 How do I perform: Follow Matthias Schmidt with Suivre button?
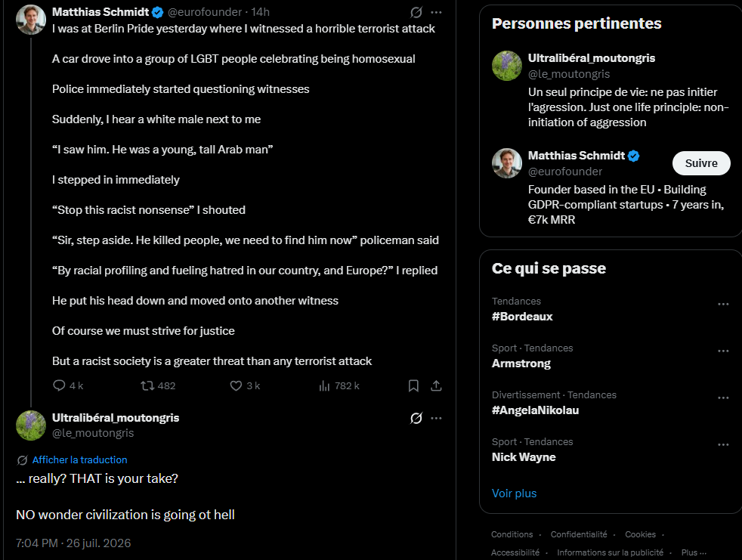pos(701,163)
